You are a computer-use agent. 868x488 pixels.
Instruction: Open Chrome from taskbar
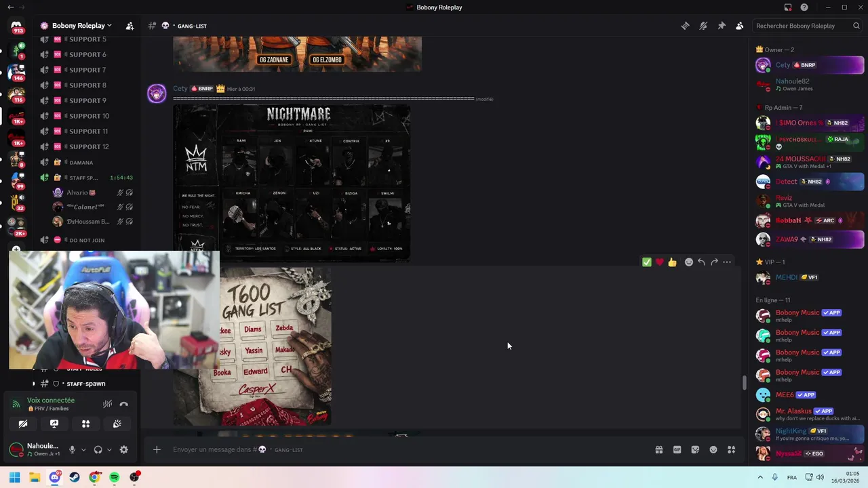[94, 477]
